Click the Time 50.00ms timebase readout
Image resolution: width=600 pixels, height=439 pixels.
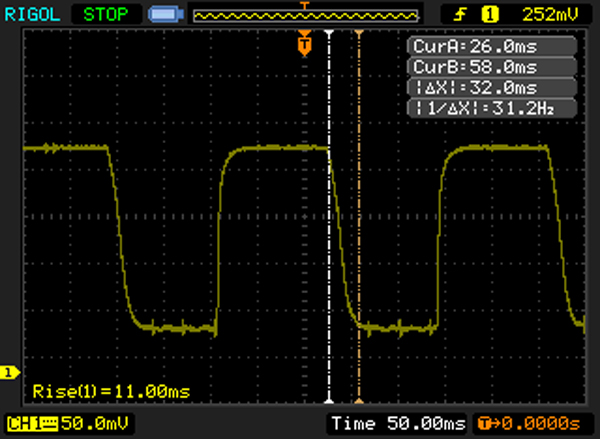coord(398,424)
